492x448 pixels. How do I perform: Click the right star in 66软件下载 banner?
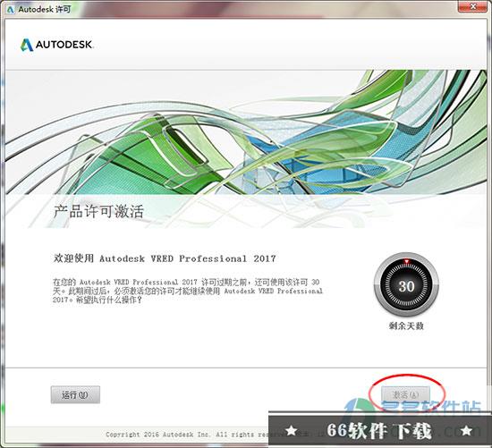pyautogui.click(x=467, y=430)
